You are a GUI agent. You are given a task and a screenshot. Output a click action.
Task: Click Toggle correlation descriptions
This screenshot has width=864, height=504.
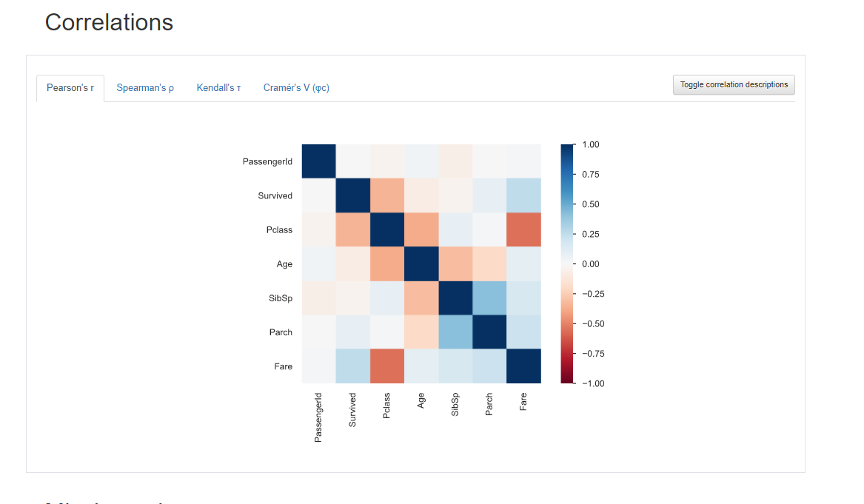click(733, 84)
